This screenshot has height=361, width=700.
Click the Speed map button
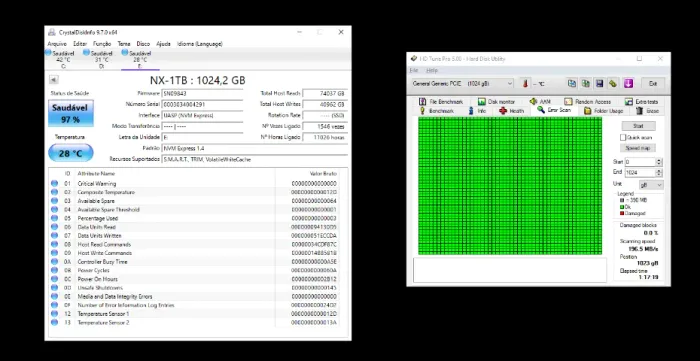pos(638,148)
